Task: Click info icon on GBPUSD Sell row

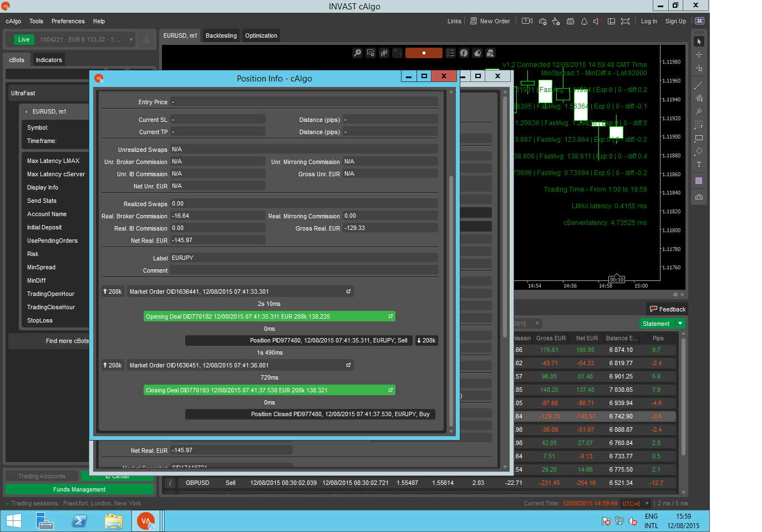Action: click(171, 483)
